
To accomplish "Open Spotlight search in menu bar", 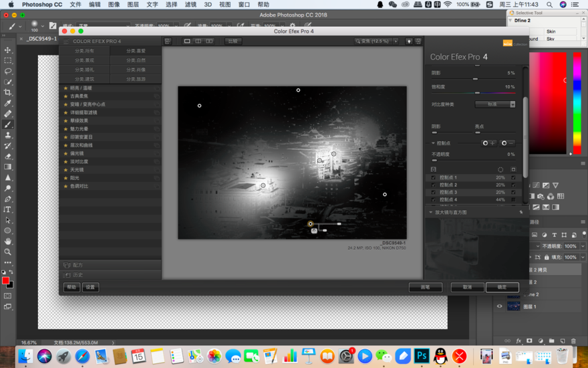I will (549, 5).
